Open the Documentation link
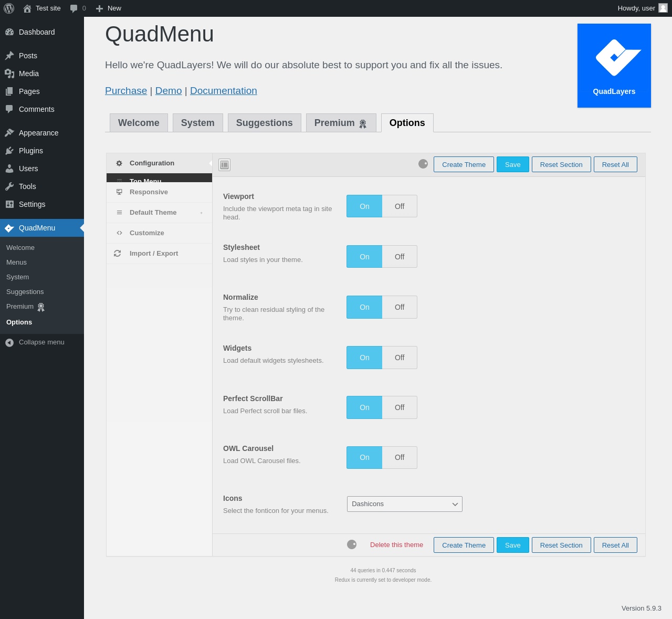Image resolution: width=672 pixels, height=619 pixels. pyautogui.click(x=224, y=91)
